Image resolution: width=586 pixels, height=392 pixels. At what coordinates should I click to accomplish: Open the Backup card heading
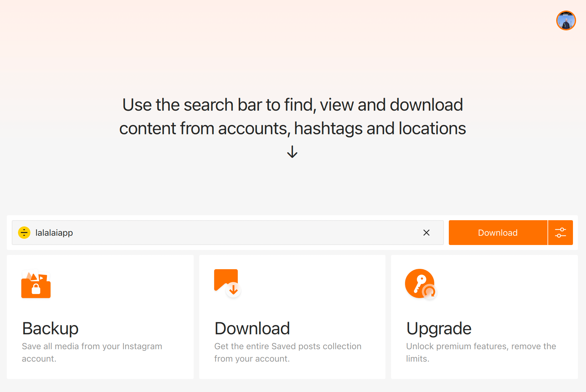pyautogui.click(x=50, y=328)
